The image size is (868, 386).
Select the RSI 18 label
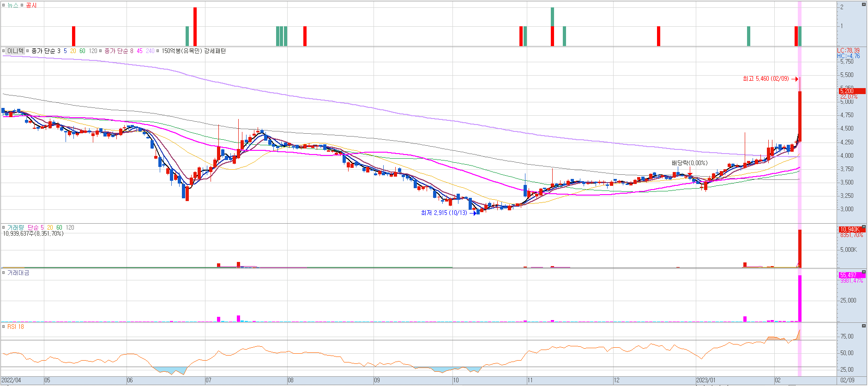15,327
